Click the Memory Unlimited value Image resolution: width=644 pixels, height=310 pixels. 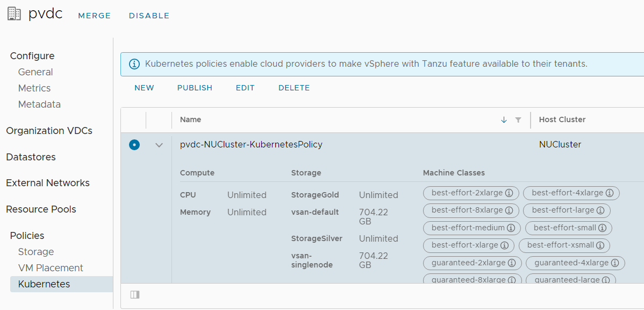point(247,212)
